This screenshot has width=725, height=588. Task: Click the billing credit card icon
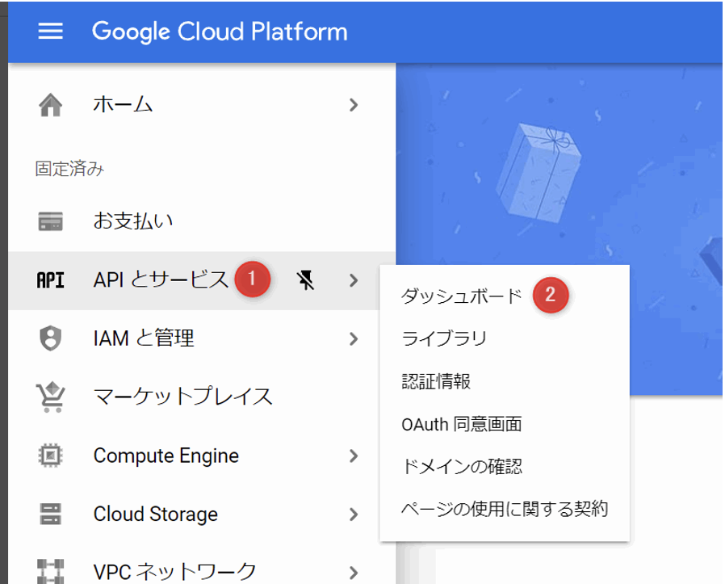(50, 221)
